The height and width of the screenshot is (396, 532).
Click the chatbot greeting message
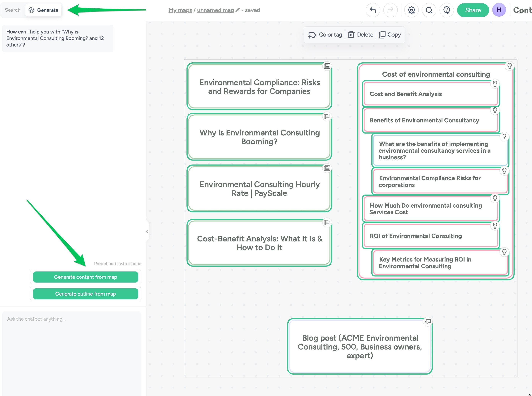[x=58, y=38]
